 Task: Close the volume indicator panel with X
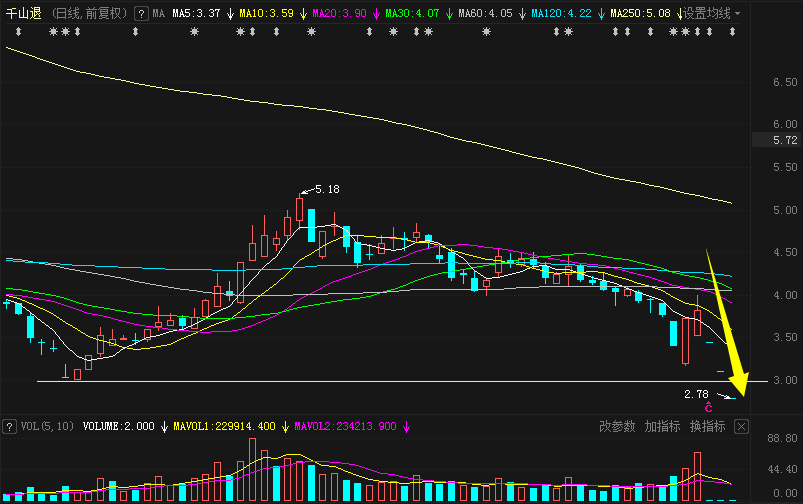coord(741,427)
